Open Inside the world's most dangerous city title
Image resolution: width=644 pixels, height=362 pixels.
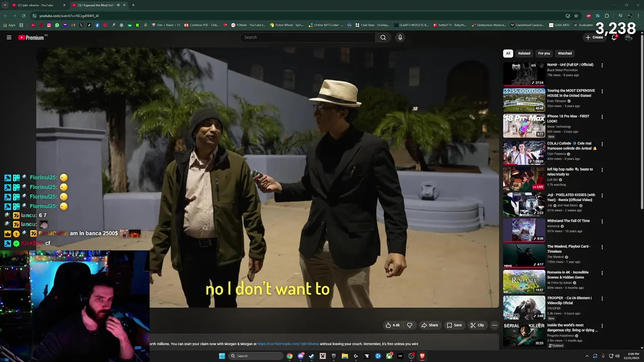pos(573,328)
